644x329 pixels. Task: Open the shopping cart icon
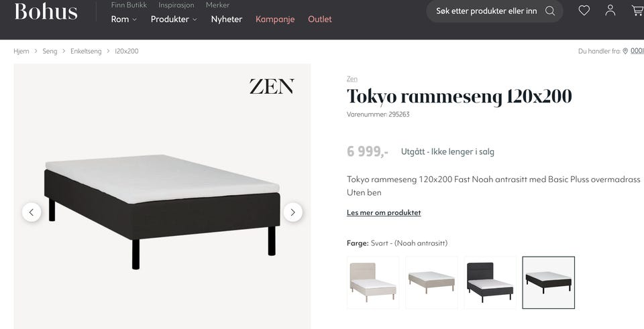638,11
